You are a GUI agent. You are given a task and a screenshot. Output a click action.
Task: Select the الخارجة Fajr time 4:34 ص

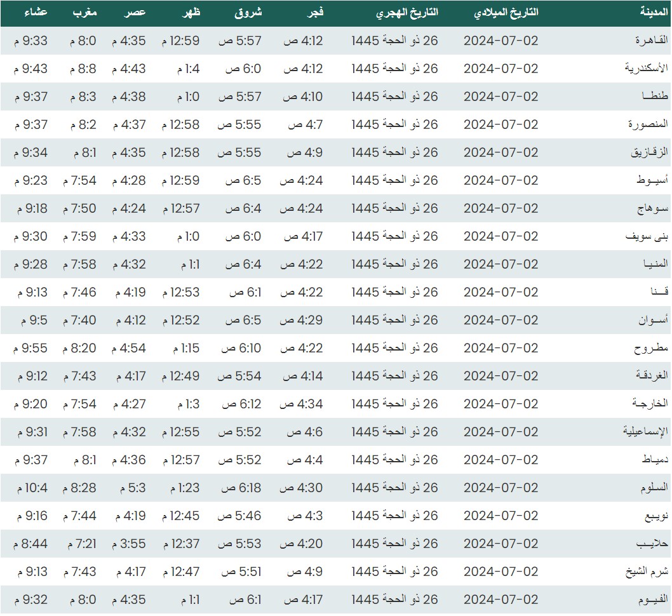[302, 404]
